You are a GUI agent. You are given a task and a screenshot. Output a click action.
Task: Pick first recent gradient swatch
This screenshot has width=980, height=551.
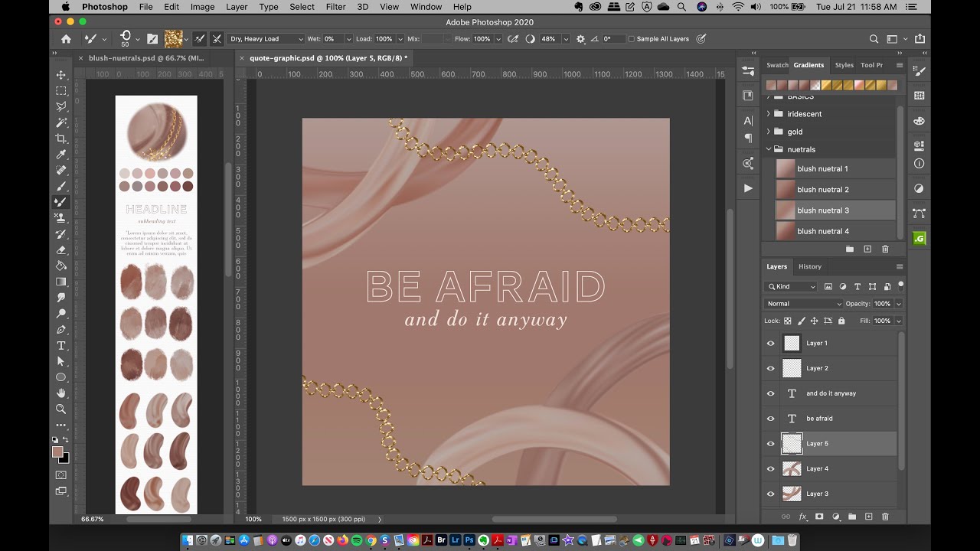(771, 85)
